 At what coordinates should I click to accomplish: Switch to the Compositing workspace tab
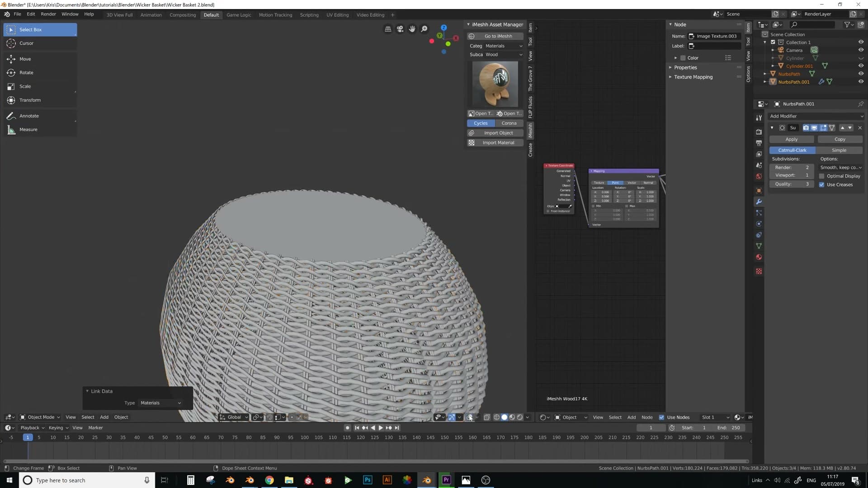point(183,15)
